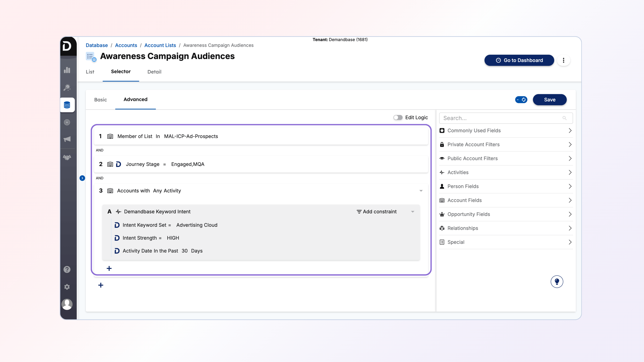Screen dimensions: 644x362
Task: Toggle the refresh switch beside Save
Action: tap(521, 100)
